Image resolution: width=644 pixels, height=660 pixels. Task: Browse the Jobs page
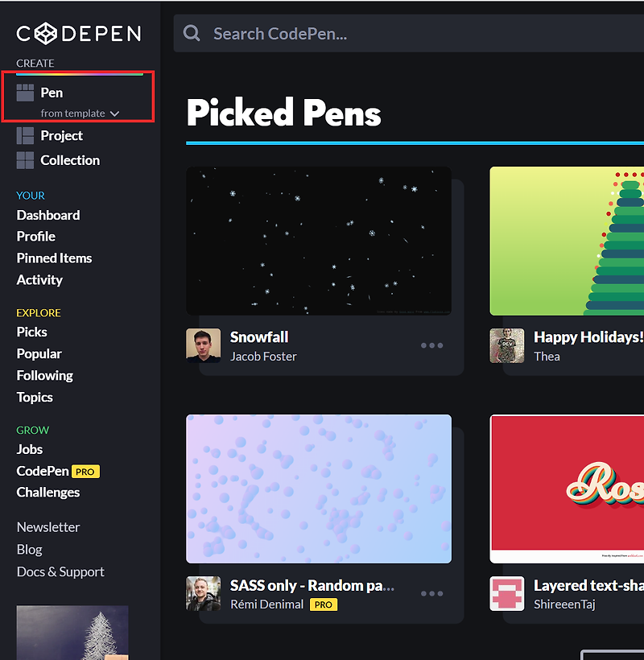coord(29,449)
